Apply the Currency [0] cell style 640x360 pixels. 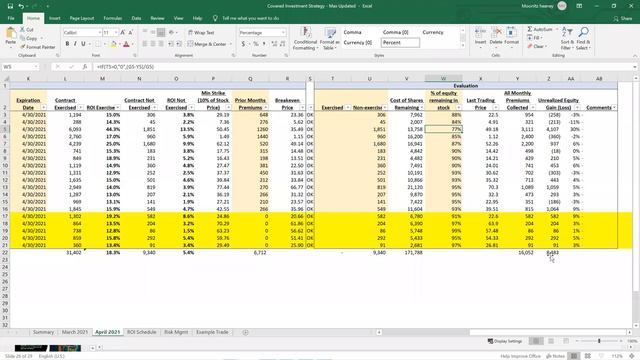358,42
